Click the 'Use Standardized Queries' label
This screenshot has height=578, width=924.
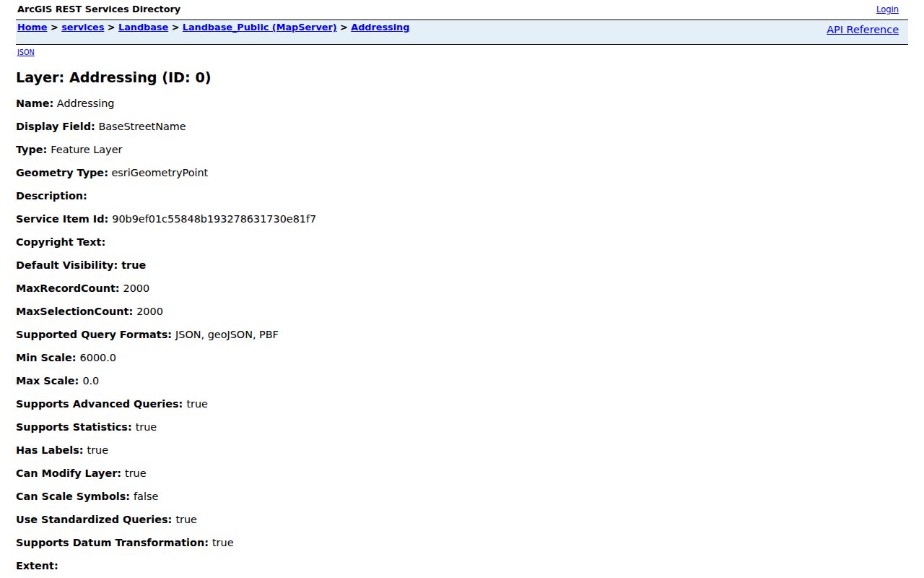click(x=94, y=519)
